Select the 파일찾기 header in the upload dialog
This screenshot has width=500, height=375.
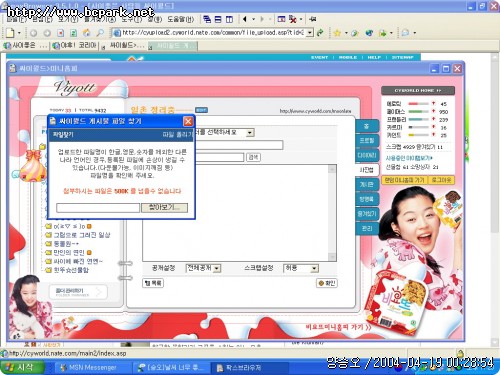[63, 135]
